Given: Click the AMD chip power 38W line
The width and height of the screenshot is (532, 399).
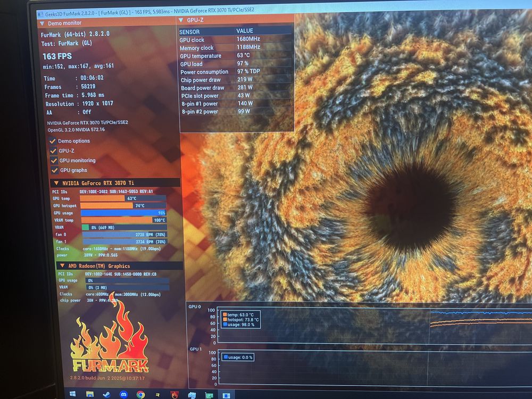Looking at the screenshot, I should point(89,300).
